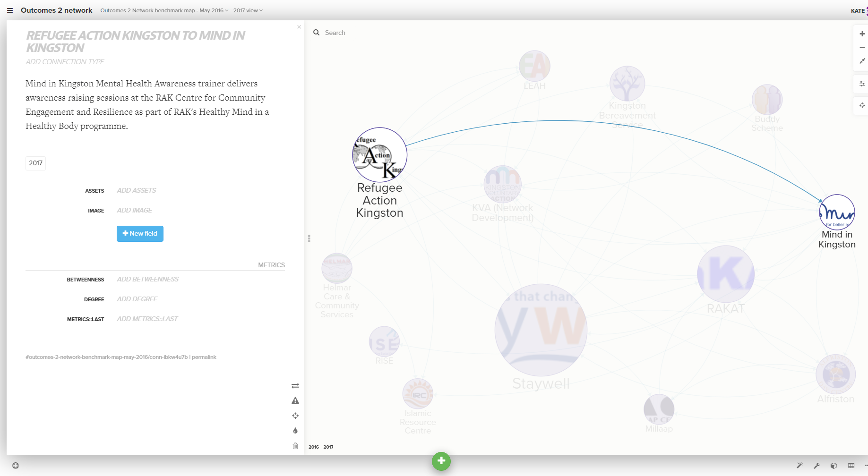Screen dimensions: 868x476
Task: Select the 2017 view button at bottom
Action: (328, 447)
